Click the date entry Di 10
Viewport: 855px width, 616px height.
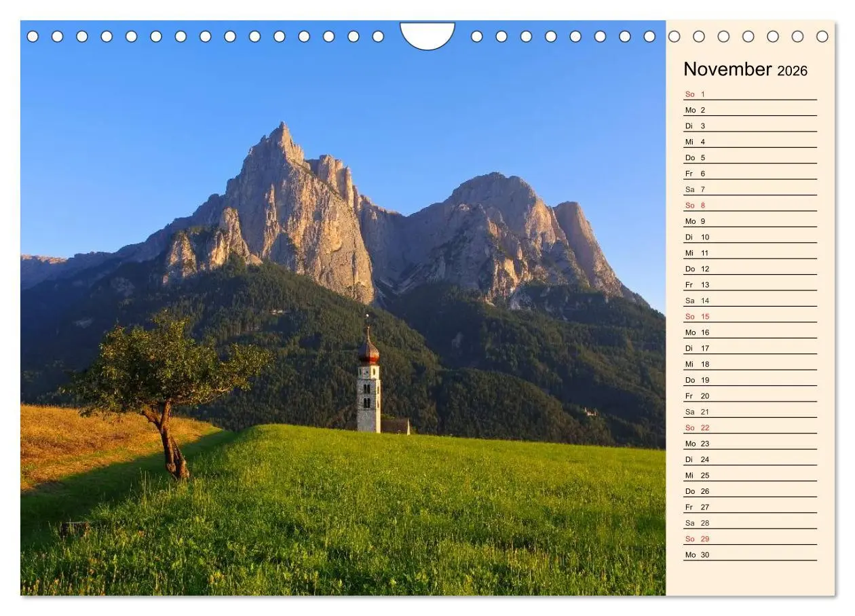click(x=696, y=236)
